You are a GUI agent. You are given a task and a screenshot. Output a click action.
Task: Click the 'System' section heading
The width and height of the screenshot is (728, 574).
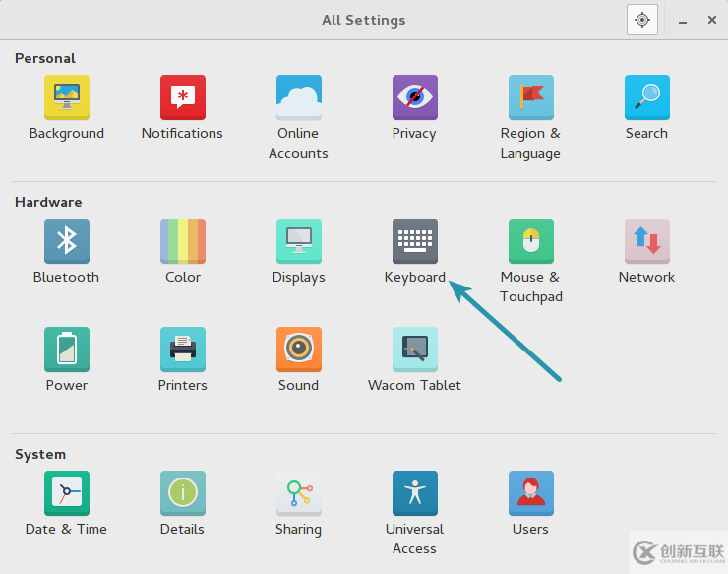click(x=40, y=455)
